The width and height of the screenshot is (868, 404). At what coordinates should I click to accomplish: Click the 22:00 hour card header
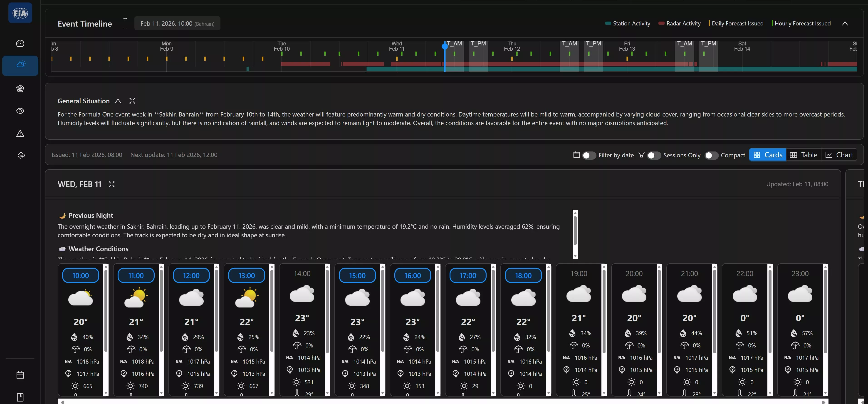pos(745,273)
